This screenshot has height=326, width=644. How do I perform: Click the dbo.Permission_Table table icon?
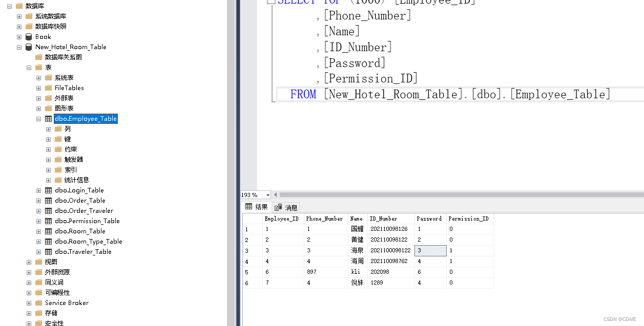pyautogui.click(x=48, y=221)
